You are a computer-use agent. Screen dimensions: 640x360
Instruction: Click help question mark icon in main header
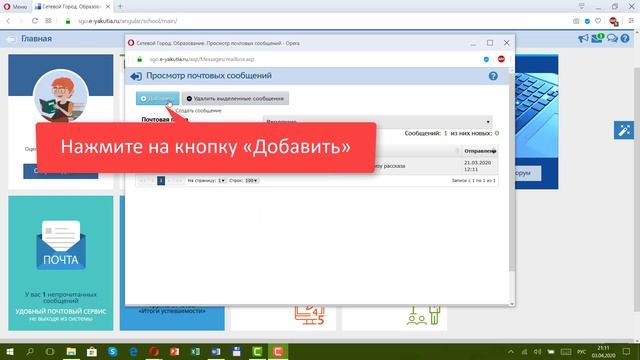(x=625, y=39)
